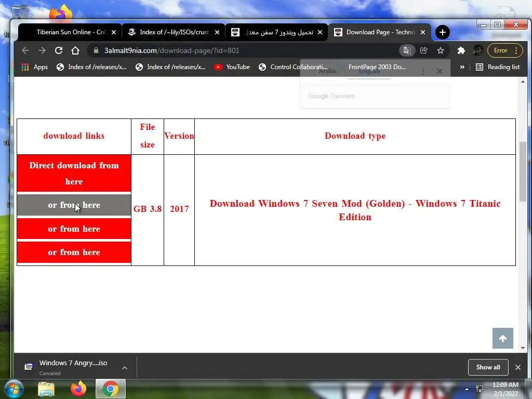Open Control Collaborati... bookmark
The width and height of the screenshot is (532, 399).
coord(293,67)
